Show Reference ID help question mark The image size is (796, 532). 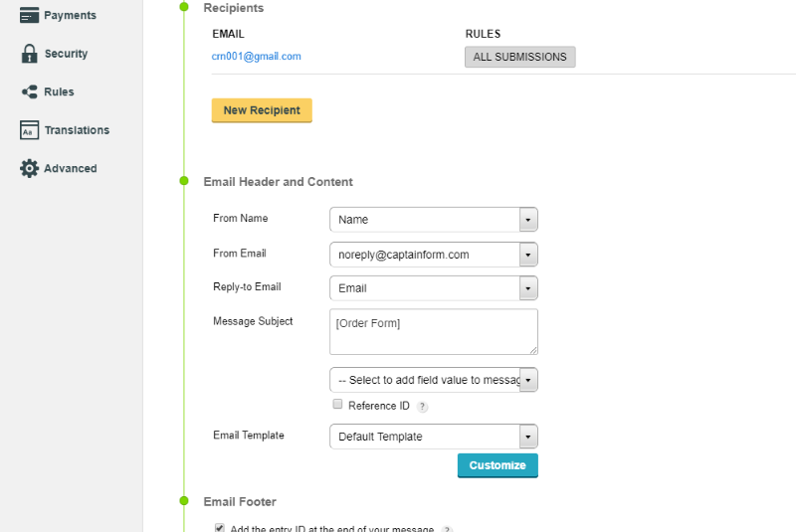[422, 407]
